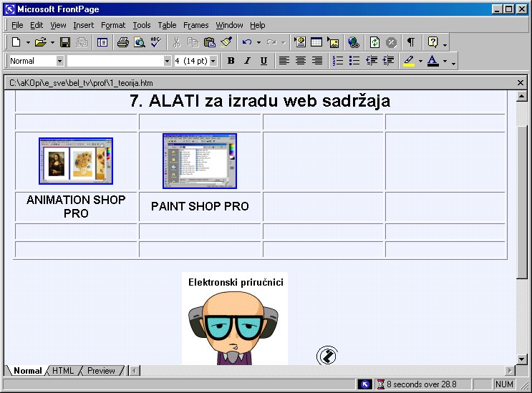Open the File menu
Viewport: 532px width, 393px height.
coord(17,25)
